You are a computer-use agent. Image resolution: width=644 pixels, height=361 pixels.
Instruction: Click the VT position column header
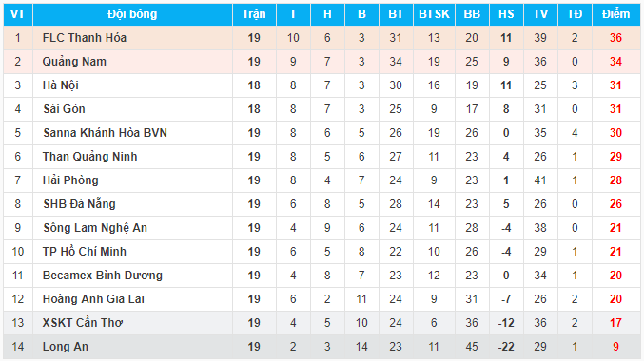18,14
